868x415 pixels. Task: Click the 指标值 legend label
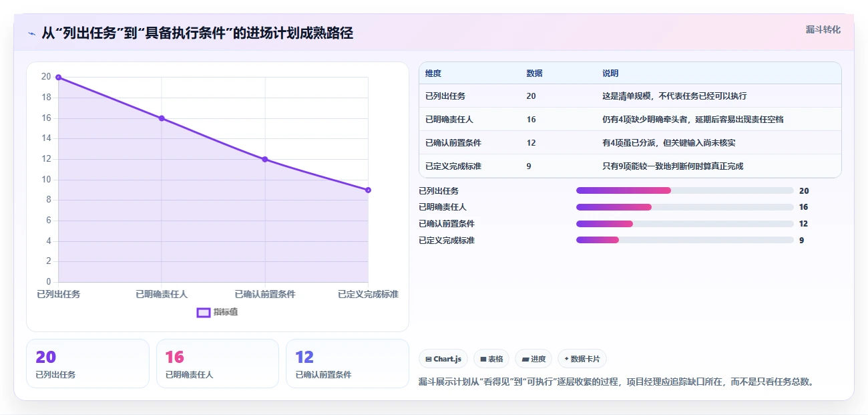tap(226, 312)
